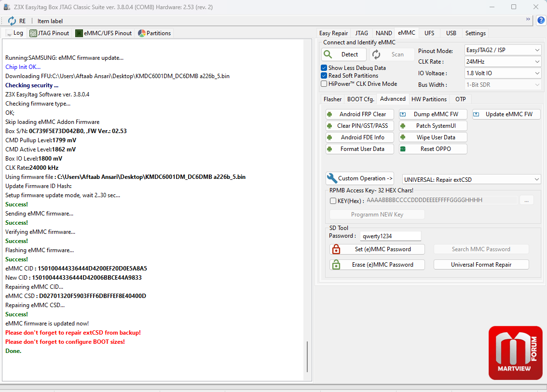
Task: Click Search MMC Password button
Action: click(x=481, y=249)
